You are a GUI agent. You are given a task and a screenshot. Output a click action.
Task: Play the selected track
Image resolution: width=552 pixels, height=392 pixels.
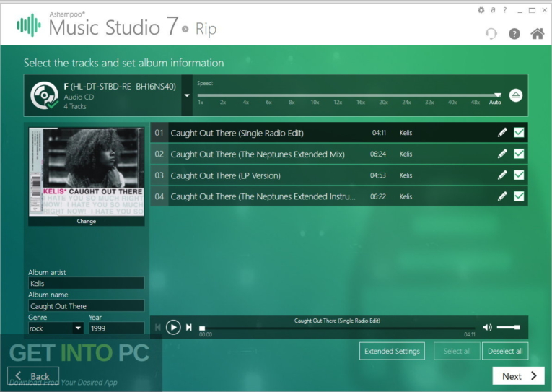tap(173, 328)
